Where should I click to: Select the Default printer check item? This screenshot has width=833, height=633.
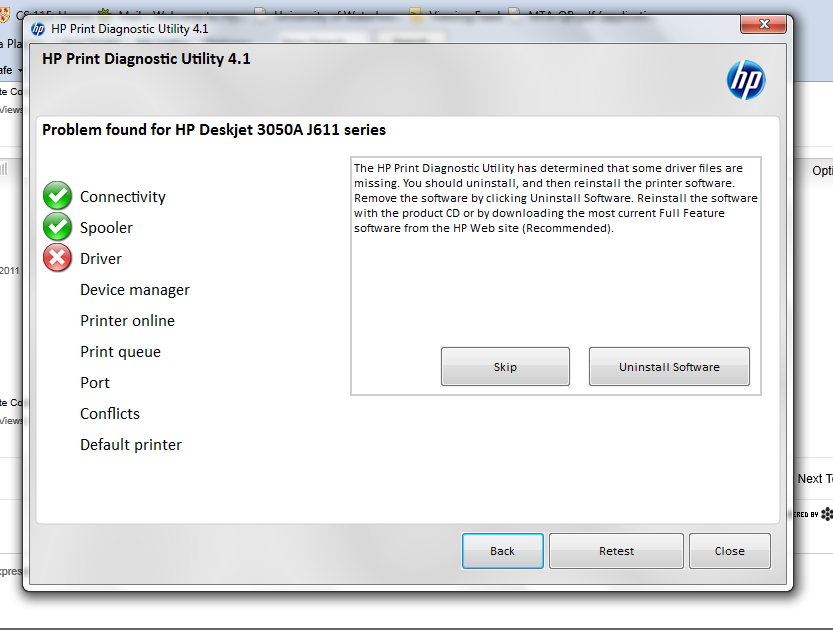point(130,444)
